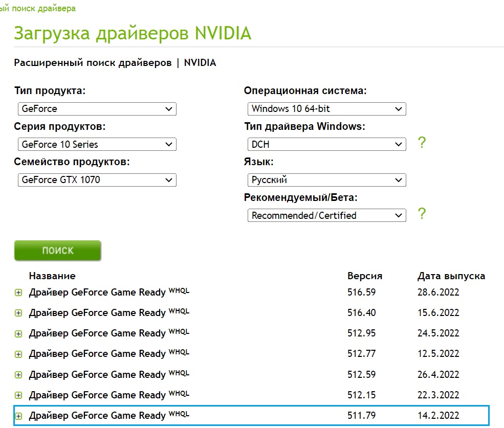Open the GeForce 10 Series dropdown
This screenshot has width=504, height=428.
(97, 144)
